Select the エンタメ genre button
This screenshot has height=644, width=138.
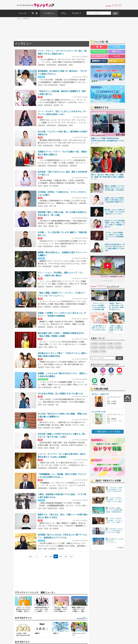[x=117, y=47]
